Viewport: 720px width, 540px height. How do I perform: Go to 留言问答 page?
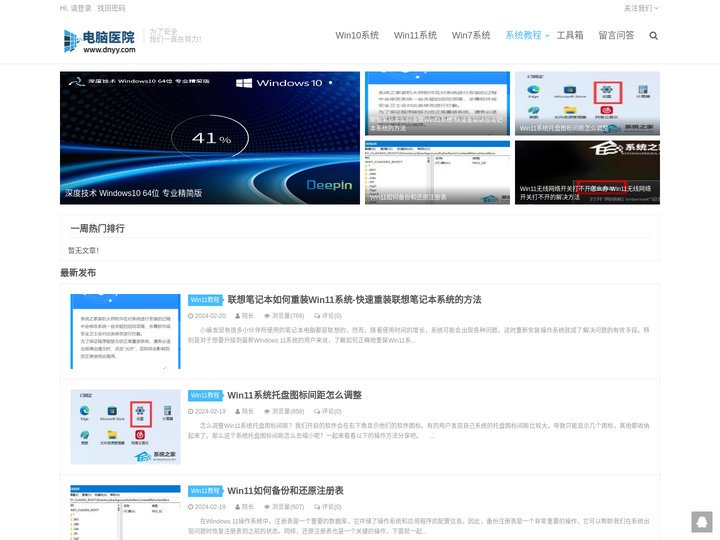point(616,35)
